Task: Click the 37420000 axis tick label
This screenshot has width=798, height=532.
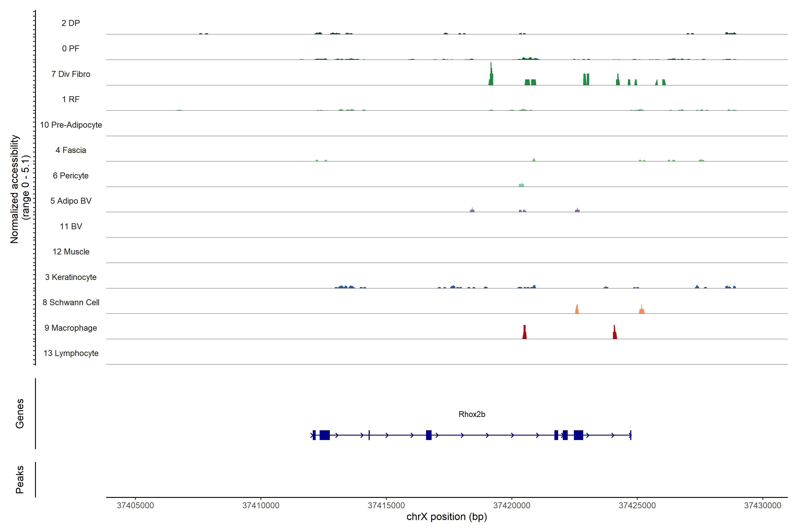Action: [512, 505]
